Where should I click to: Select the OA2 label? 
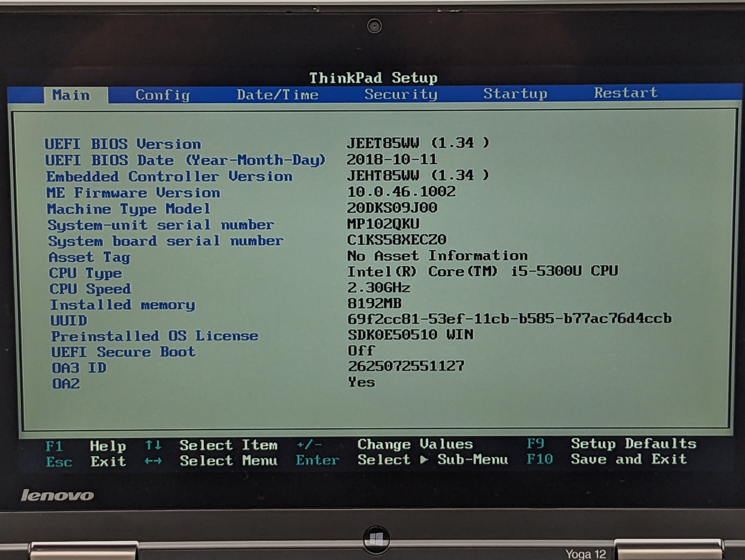(66, 384)
